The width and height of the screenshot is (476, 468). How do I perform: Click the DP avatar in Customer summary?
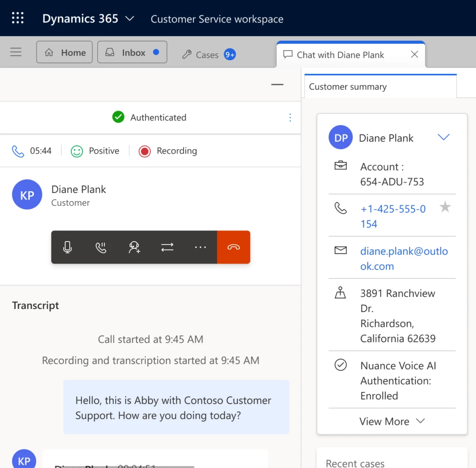click(x=340, y=138)
